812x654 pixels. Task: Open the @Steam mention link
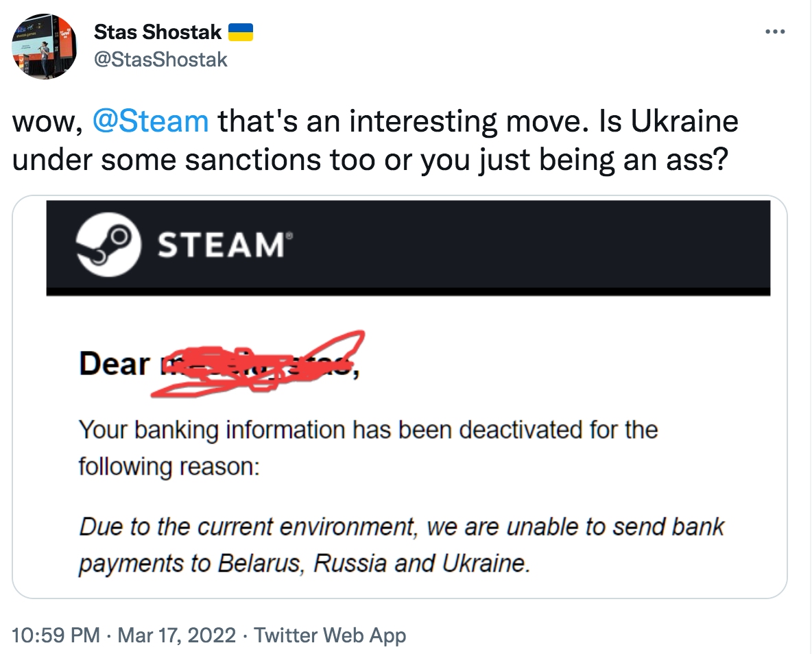tap(150, 121)
